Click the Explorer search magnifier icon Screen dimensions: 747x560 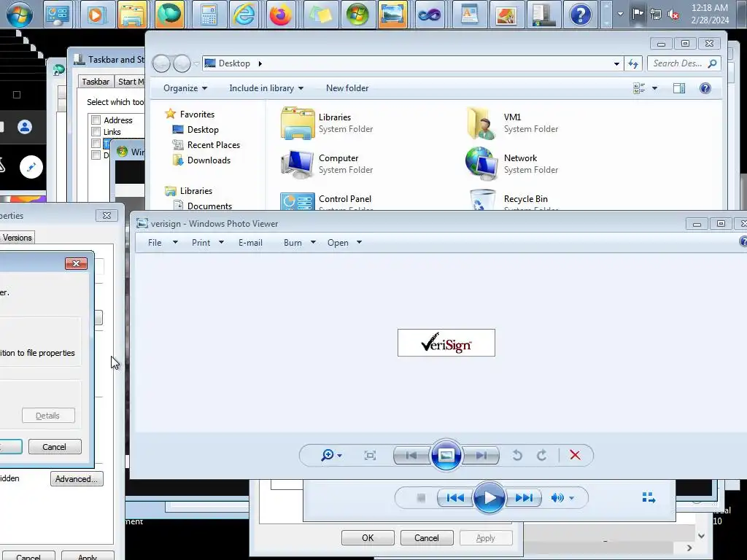pos(712,63)
